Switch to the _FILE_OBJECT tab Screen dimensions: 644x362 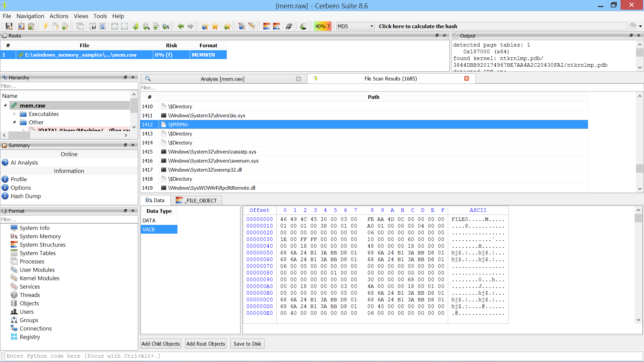coord(197,200)
